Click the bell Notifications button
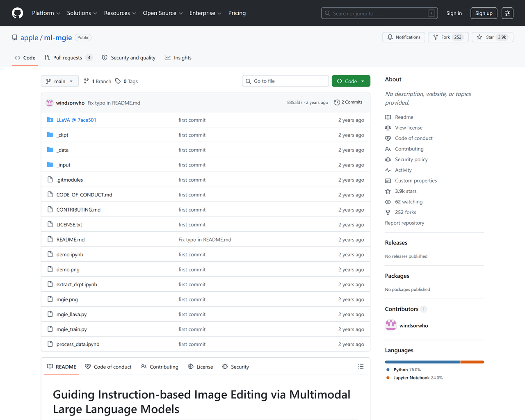525x420 pixels. point(404,37)
